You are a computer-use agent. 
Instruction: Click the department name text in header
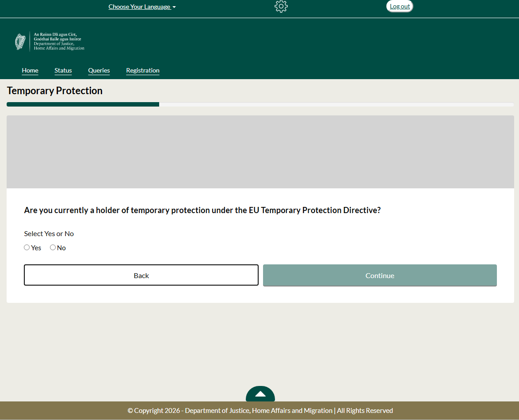(59, 42)
